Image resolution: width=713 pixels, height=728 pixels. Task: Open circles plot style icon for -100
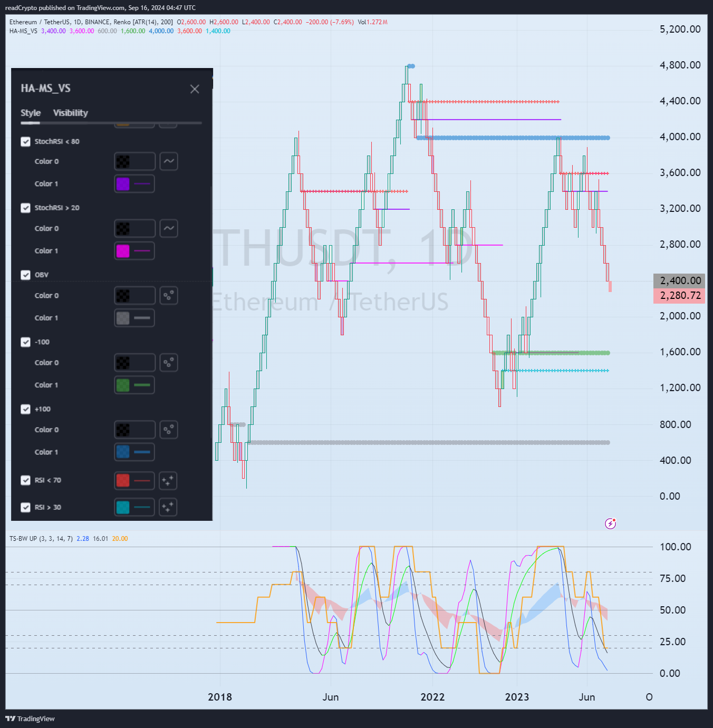(x=169, y=363)
